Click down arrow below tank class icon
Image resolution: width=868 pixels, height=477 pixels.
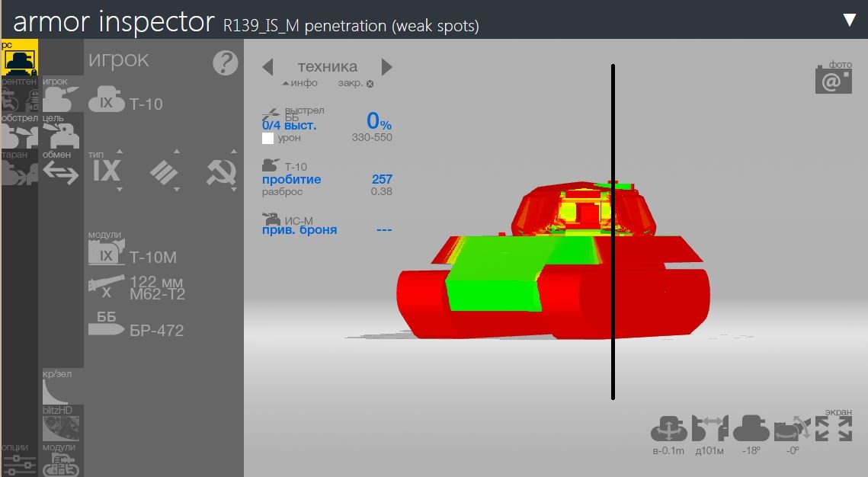point(177,190)
